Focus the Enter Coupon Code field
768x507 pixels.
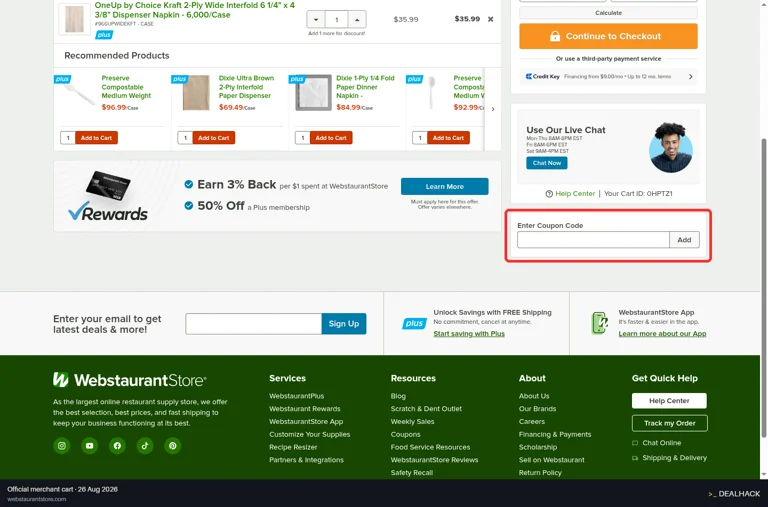(x=593, y=240)
